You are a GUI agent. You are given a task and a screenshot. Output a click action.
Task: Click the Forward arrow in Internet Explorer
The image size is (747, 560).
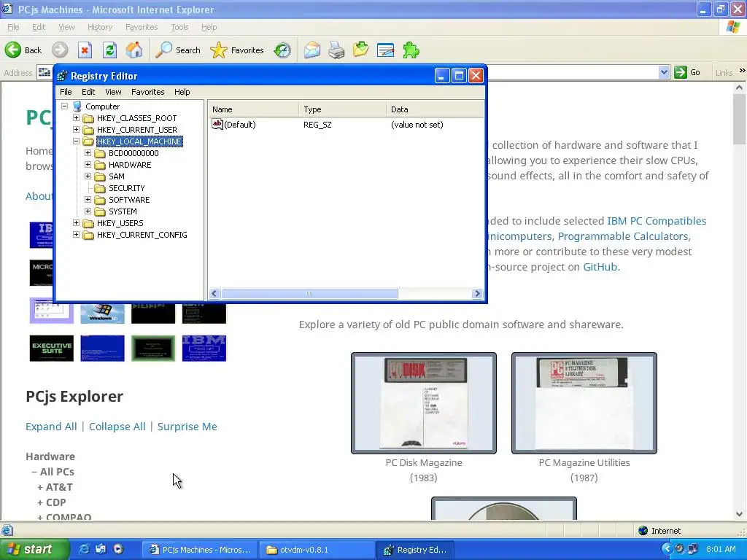[60, 50]
